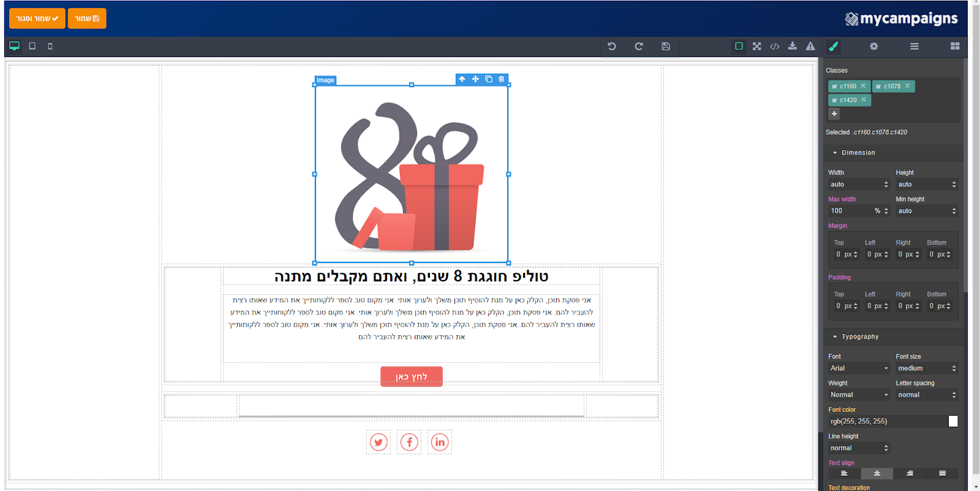Click the Font color rgb text field
Viewport: 980px width, 491px height.
point(887,421)
